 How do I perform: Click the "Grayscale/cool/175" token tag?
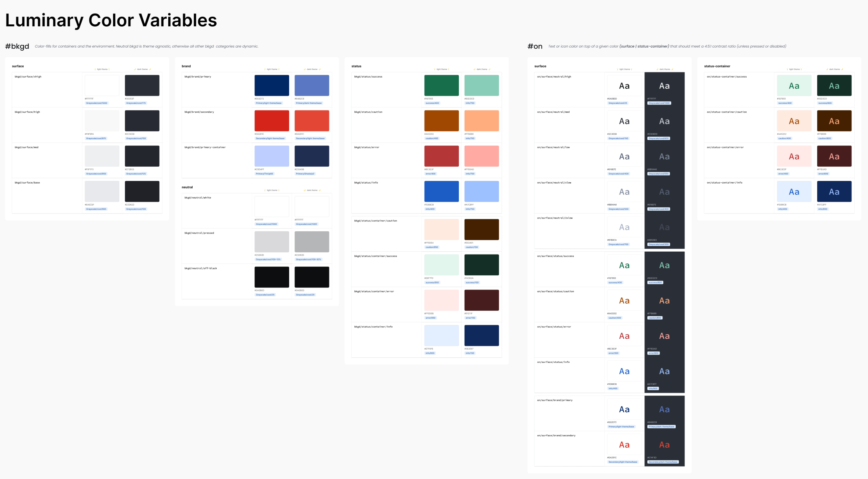point(136,103)
